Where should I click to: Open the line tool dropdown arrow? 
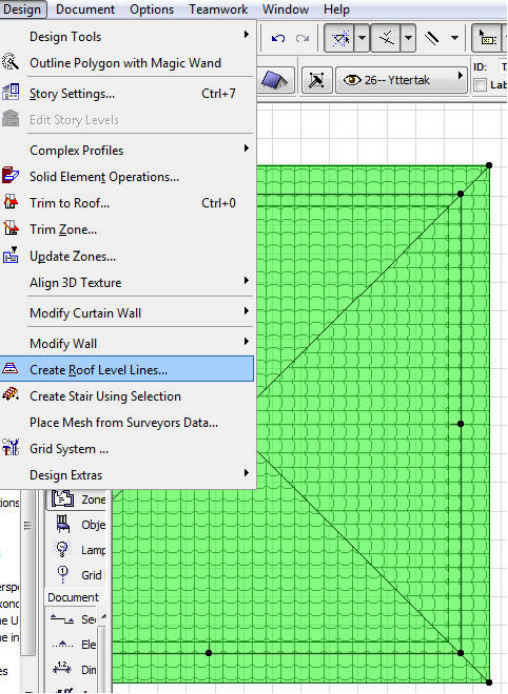[454, 39]
